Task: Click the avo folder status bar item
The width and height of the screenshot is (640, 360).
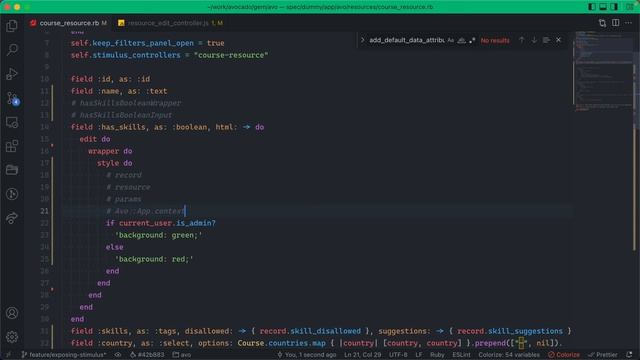Action: (x=182, y=355)
